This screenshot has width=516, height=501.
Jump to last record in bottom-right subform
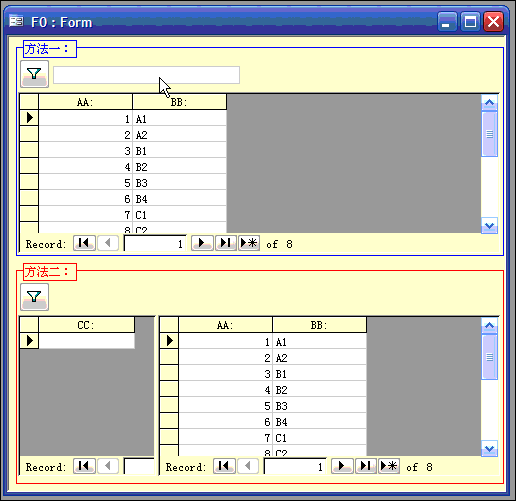click(366, 466)
